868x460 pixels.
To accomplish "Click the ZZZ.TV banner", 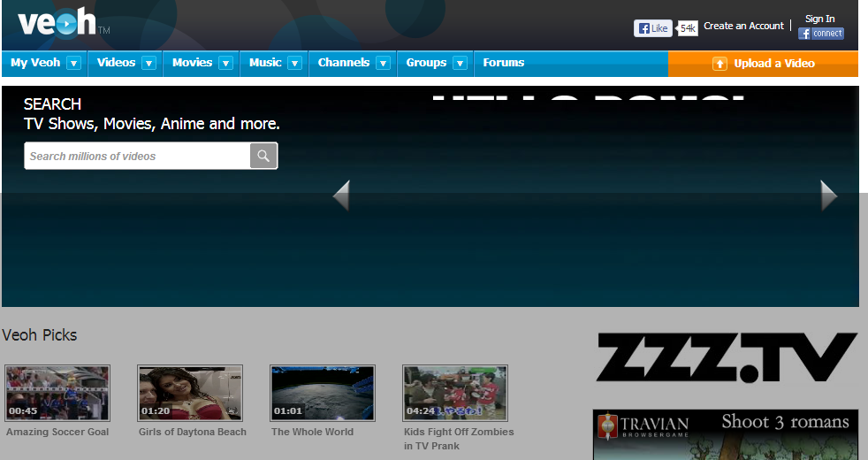I will pos(727,357).
